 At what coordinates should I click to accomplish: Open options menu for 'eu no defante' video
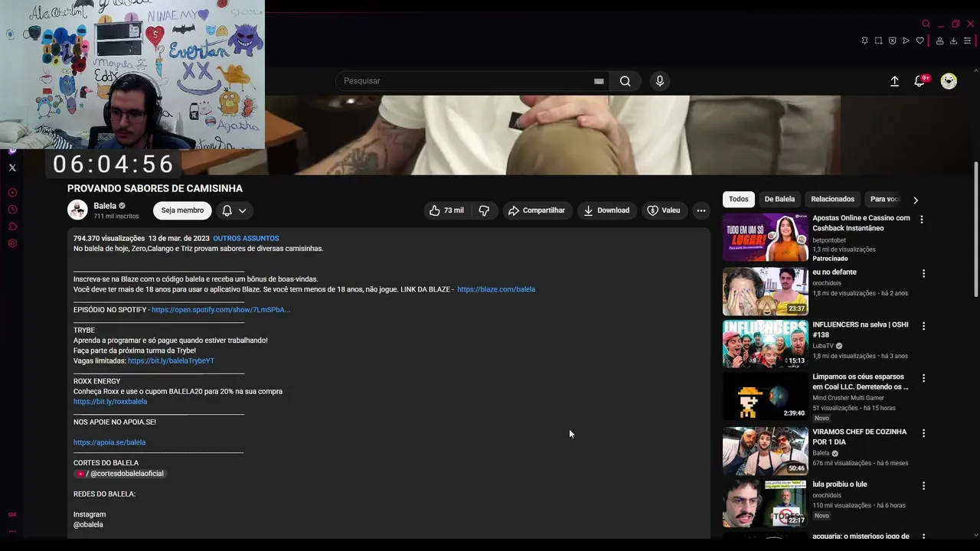coord(923,273)
